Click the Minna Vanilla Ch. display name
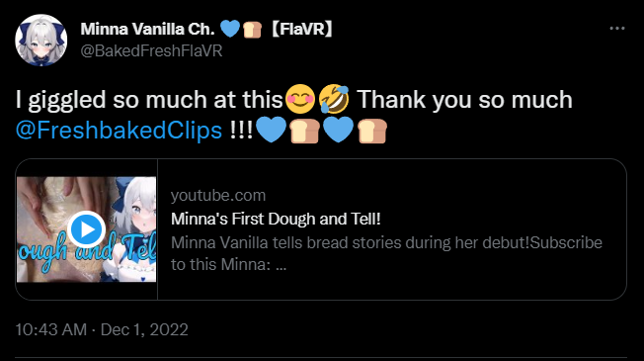This screenshot has height=361, width=644. point(147,30)
